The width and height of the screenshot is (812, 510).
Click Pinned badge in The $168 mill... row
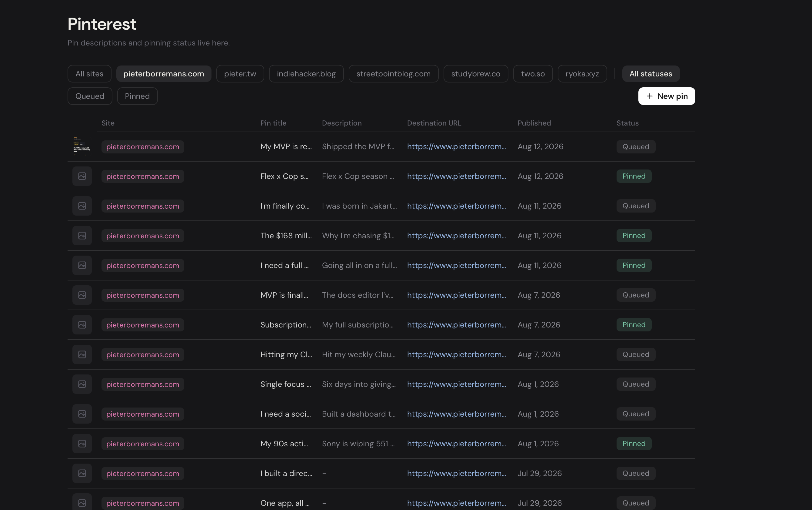[x=634, y=235]
